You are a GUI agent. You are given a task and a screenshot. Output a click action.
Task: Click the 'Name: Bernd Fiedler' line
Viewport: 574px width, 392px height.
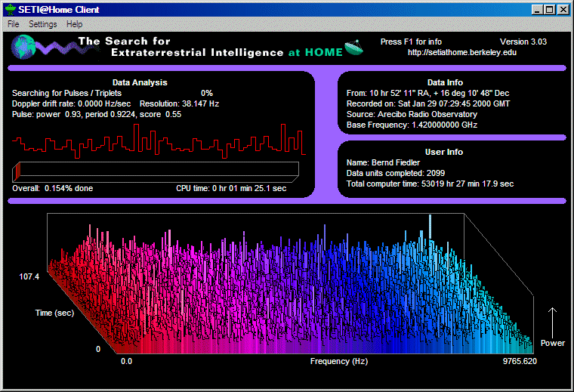point(383,163)
